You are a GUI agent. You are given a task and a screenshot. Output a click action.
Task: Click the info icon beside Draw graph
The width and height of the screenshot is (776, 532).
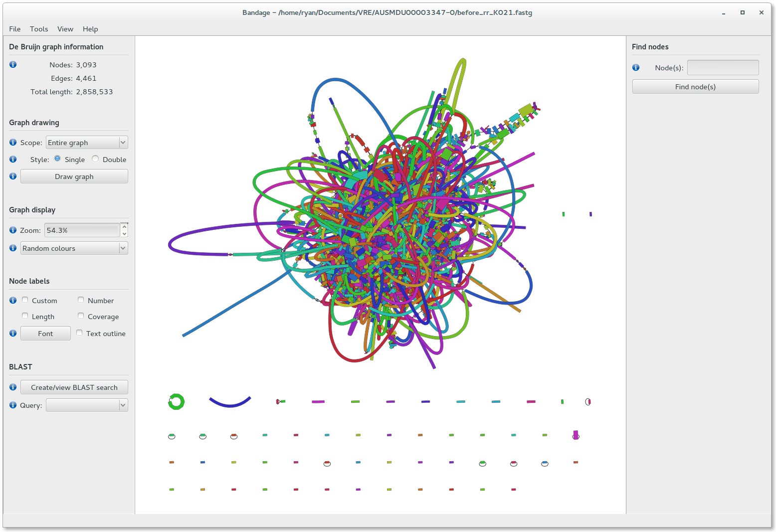pyautogui.click(x=13, y=176)
